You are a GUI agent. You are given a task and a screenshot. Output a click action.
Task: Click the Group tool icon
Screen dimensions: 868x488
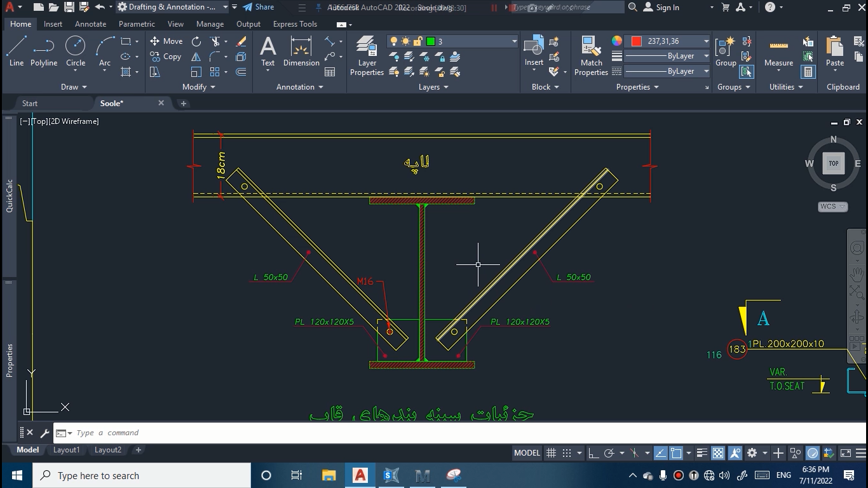[x=726, y=51]
